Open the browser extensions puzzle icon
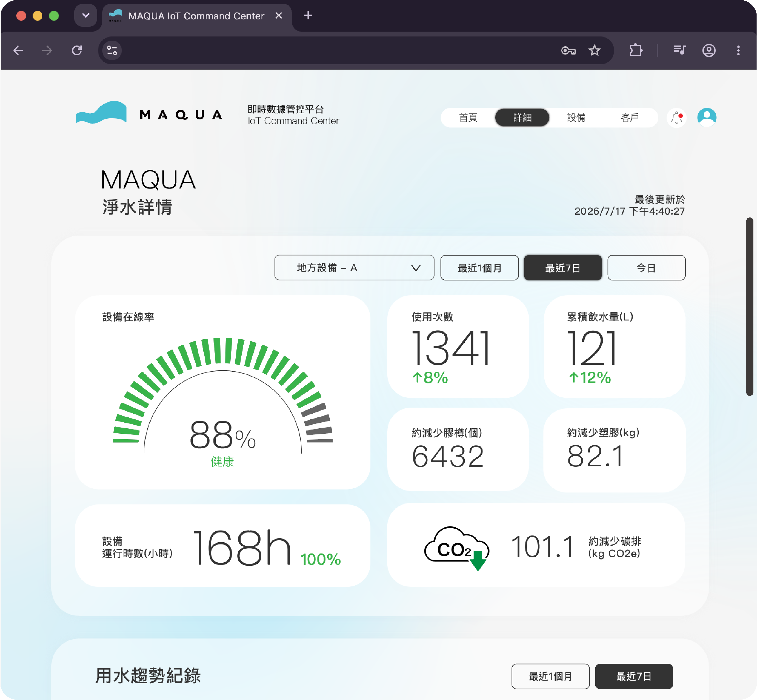 (x=636, y=50)
